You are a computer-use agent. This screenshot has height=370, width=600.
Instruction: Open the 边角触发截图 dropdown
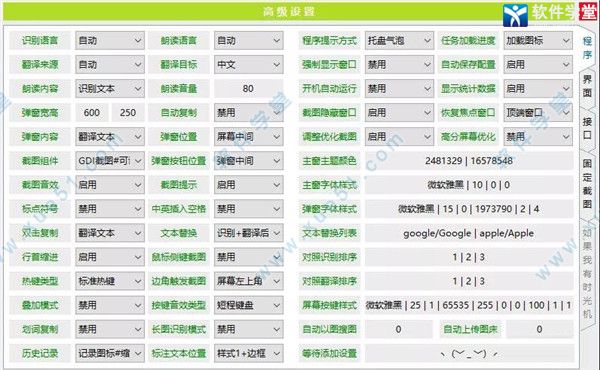point(249,281)
